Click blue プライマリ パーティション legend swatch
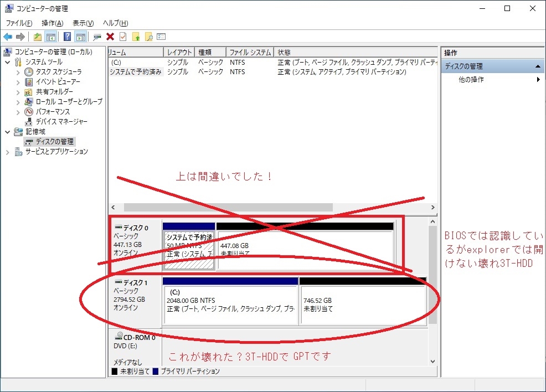The height and width of the screenshot is (392, 546). [155, 371]
